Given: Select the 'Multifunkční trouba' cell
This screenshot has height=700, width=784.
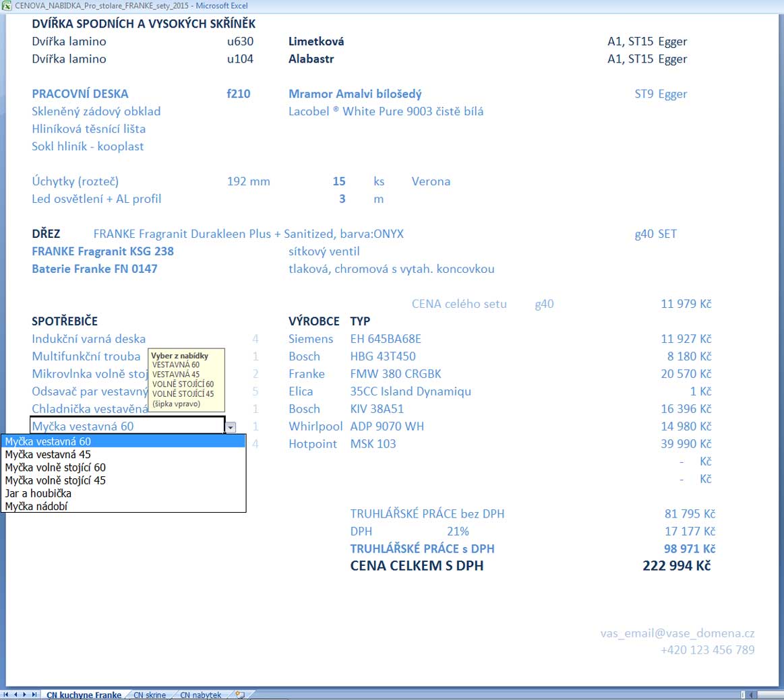Looking at the screenshot, I should coord(86,356).
